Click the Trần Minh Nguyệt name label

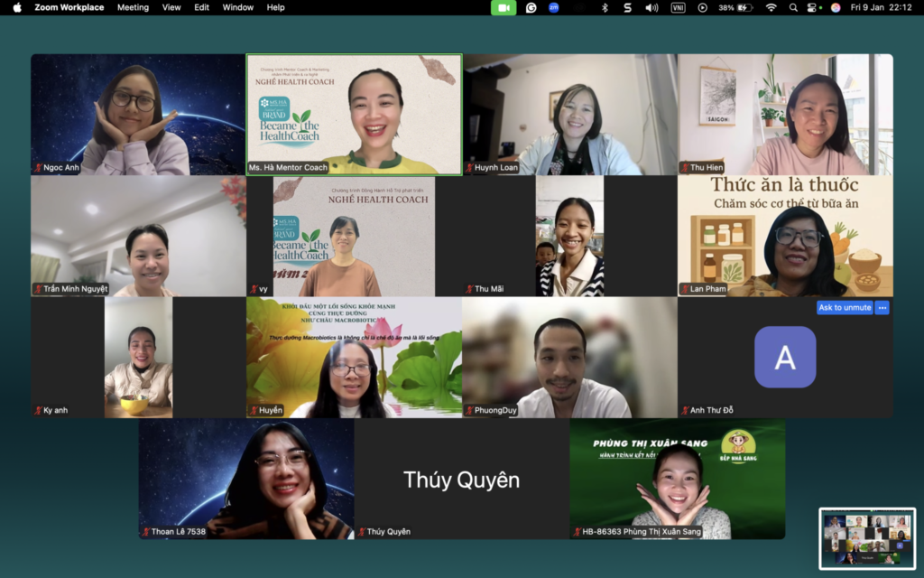tap(71, 289)
